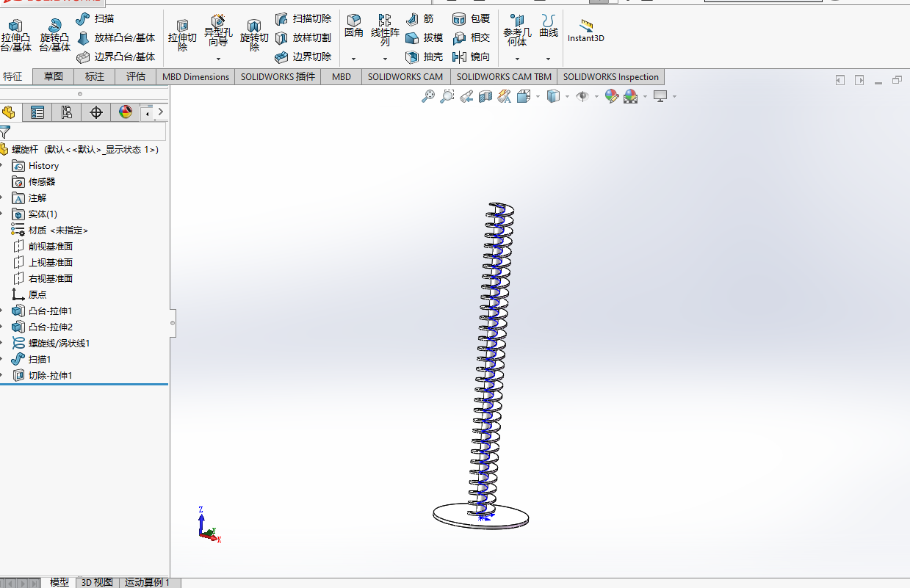Click the Dynamic Annotation Views icon
The image size is (910, 588).
(504, 96)
